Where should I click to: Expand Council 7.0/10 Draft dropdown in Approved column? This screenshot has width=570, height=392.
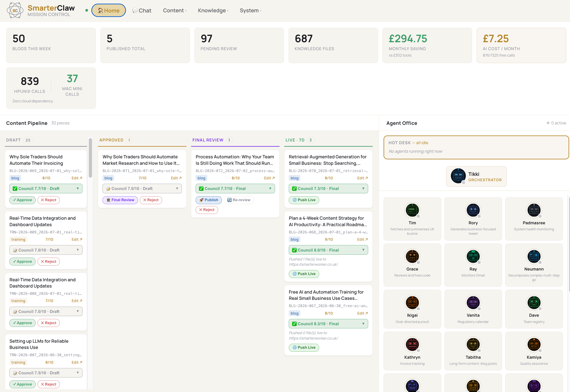142,189
